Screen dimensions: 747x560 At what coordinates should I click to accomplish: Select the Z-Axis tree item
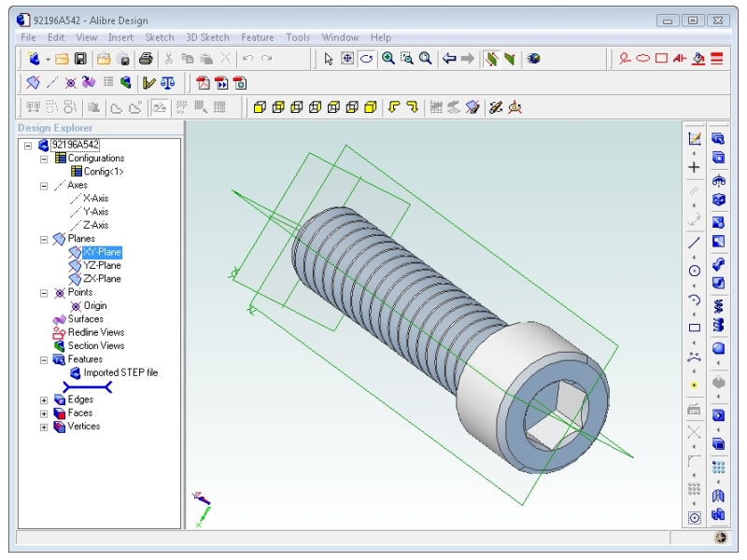pos(96,225)
